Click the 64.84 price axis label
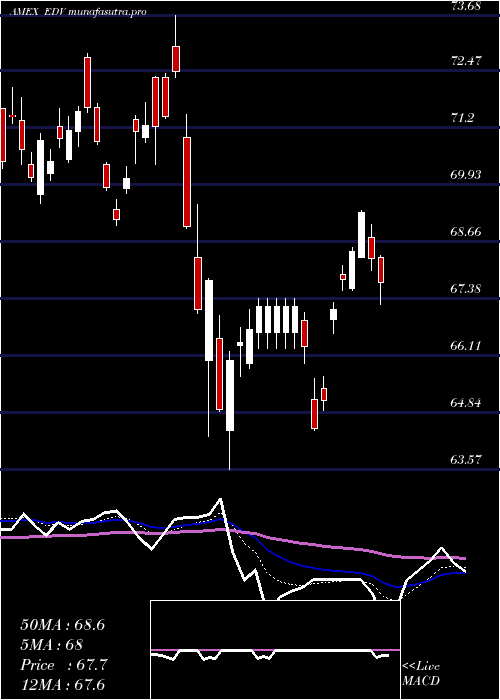500x700 pixels. (466, 403)
